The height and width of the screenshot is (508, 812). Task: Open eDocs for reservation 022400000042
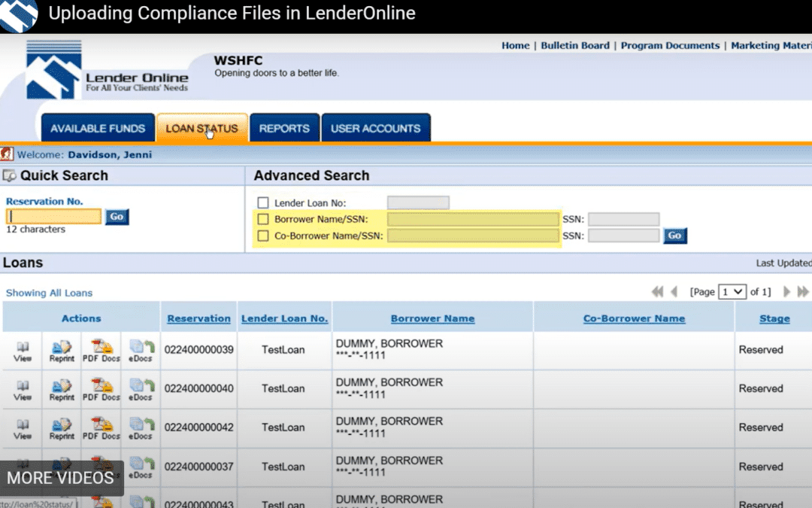click(x=141, y=429)
